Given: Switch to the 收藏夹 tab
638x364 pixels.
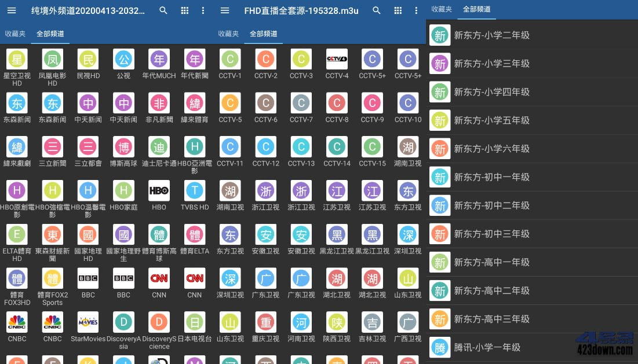Looking at the screenshot, I should tap(16, 33).
